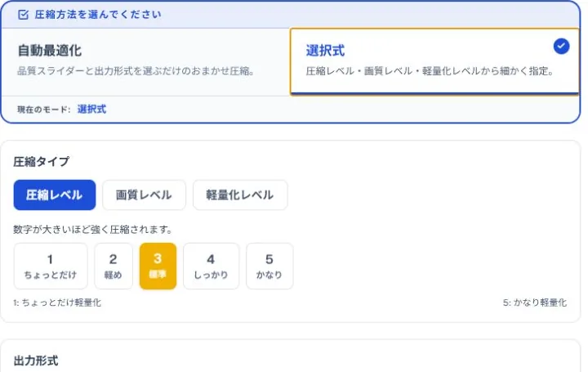
Task: Switch to the 圧縮レベル tab
Action: (55, 195)
